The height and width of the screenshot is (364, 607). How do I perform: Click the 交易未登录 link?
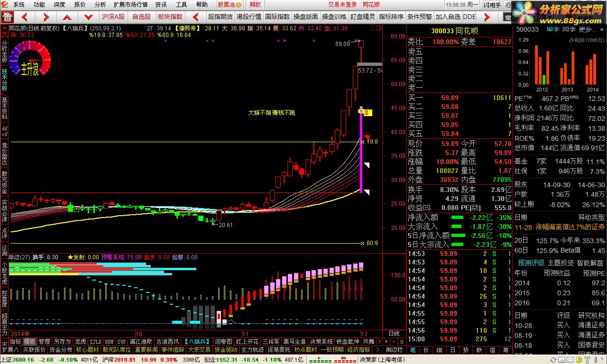point(342,5)
